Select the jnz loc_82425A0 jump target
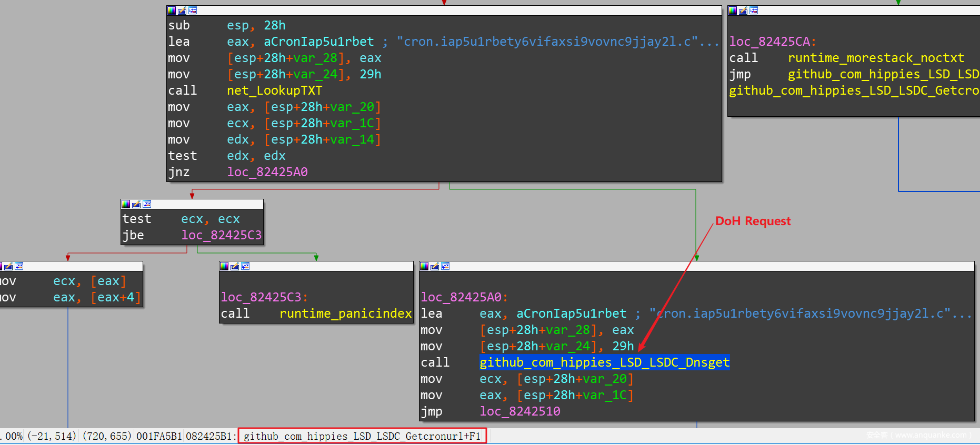This screenshot has height=445, width=980. pyautogui.click(x=267, y=172)
